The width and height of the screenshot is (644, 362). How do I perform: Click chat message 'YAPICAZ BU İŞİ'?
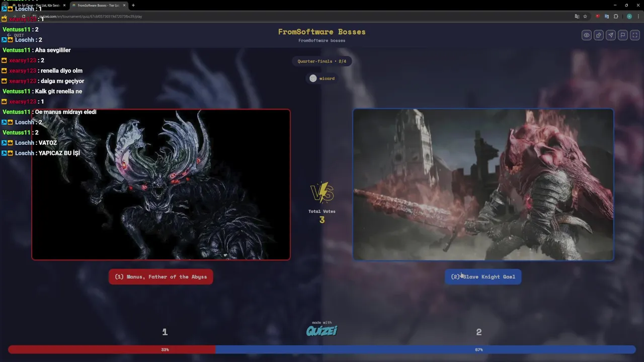[x=59, y=153]
